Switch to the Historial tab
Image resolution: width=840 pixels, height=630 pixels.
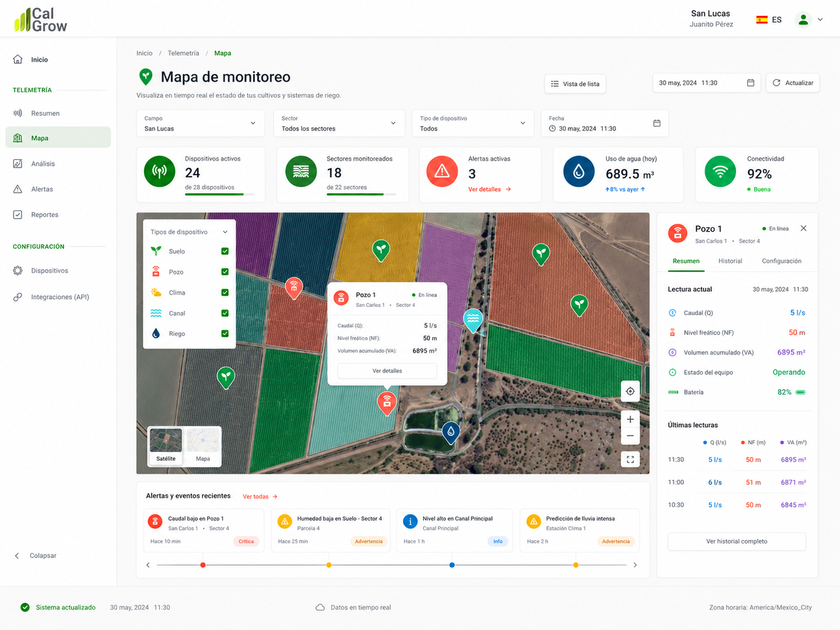click(x=730, y=261)
